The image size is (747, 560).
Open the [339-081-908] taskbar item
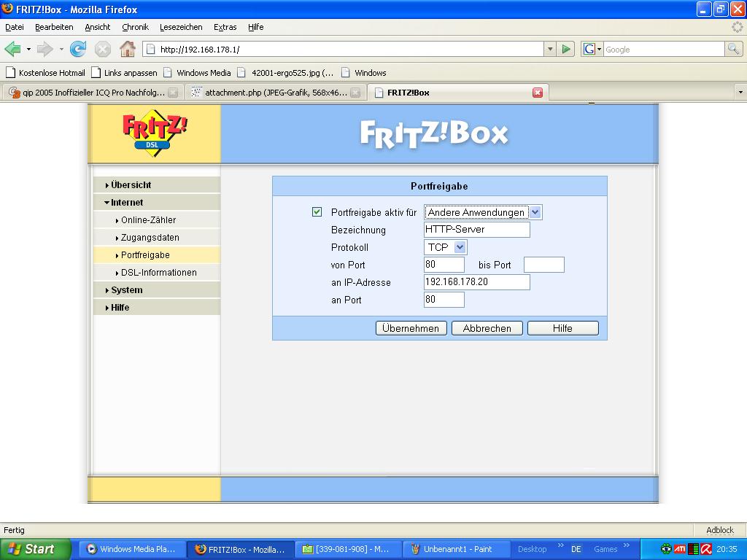point(347,549)
